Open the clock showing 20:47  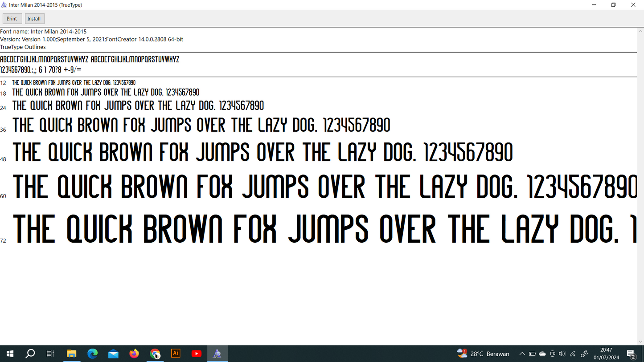pyautogui.click(x=606, y=354)
